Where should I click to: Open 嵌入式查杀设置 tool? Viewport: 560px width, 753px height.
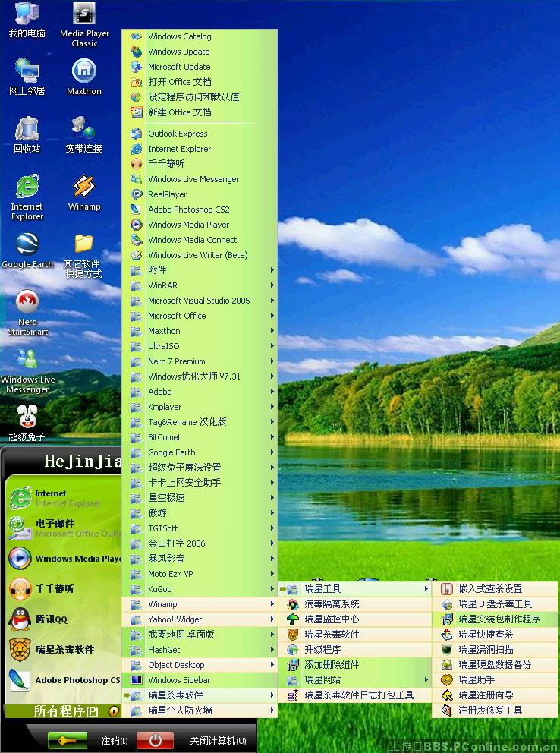pos(495,589)
